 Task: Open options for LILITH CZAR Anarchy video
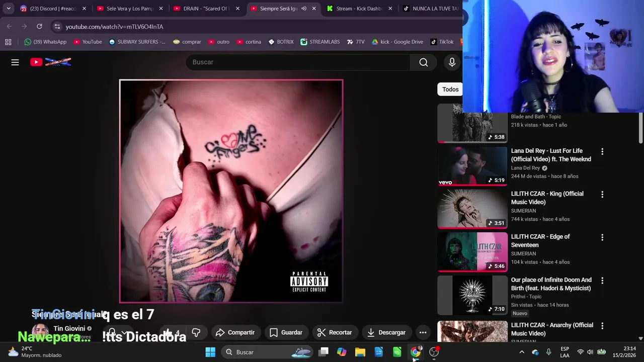pyautogui.click(x=602, y=326)
